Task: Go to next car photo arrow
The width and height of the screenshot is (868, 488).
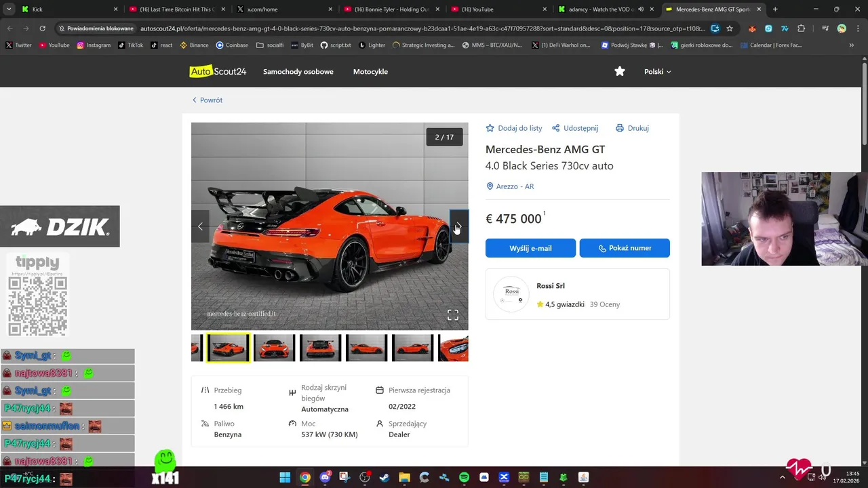Action: point(459,226)
